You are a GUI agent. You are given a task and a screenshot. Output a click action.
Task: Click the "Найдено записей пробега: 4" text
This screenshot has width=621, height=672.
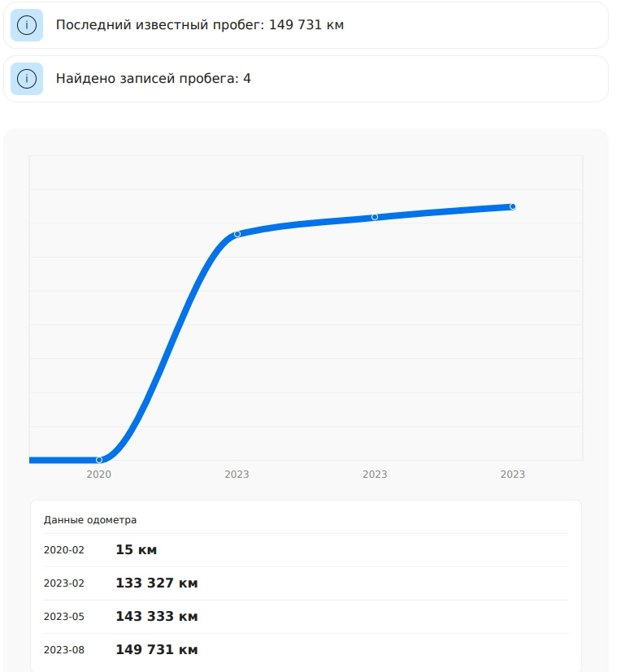153,79
